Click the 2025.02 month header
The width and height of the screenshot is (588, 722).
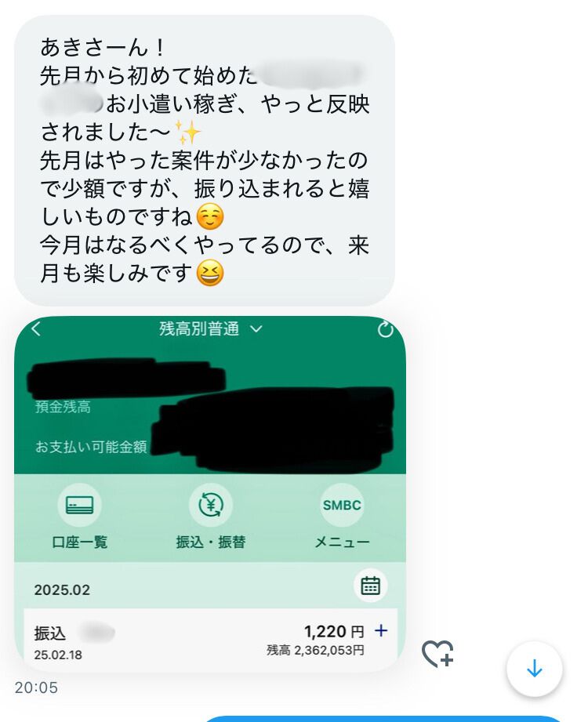coord(62,590)
